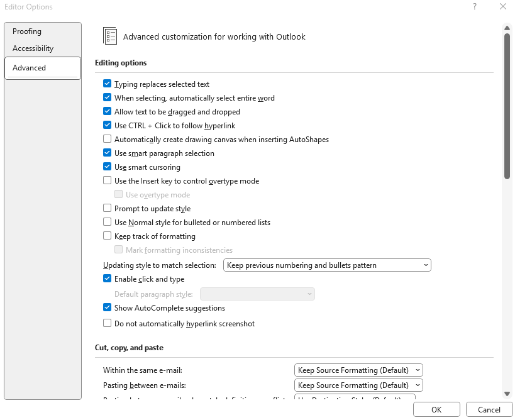Disable Allow text to be dragged and dropped
Viewport: 515px width, 420px height.
[107, 111]
